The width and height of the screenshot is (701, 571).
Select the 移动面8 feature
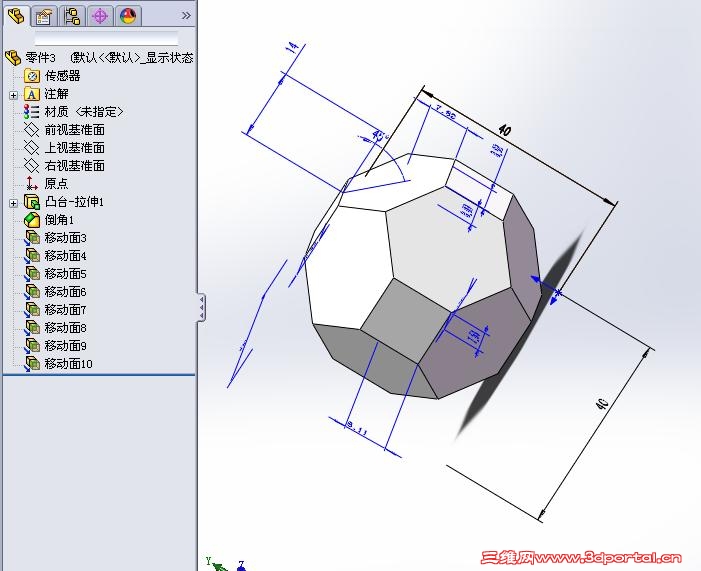coord(65,328)
